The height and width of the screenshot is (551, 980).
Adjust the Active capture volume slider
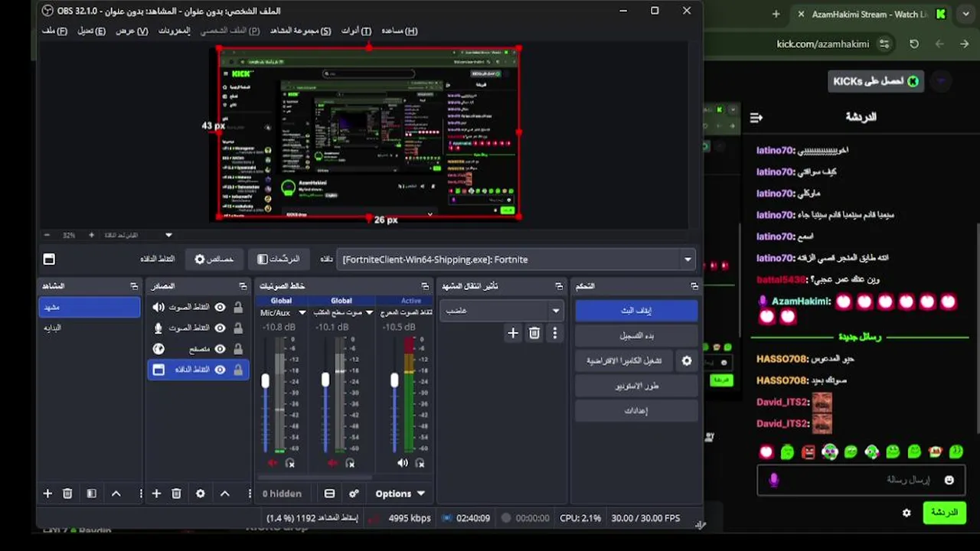pos(394,380)
